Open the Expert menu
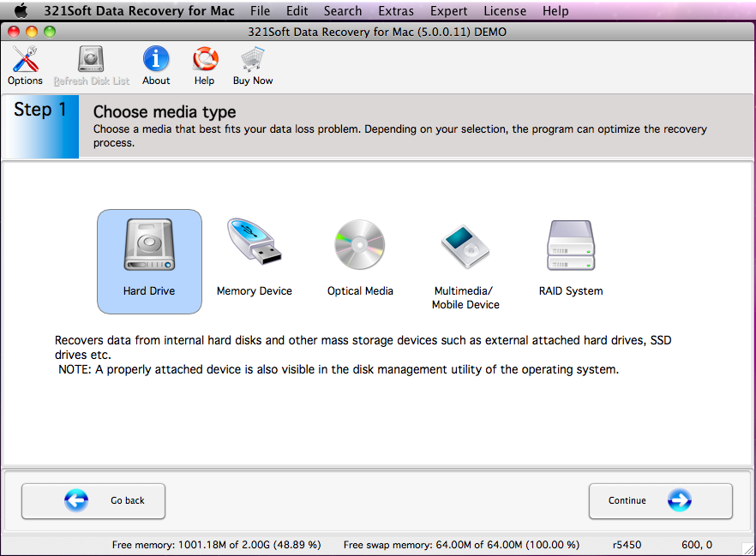 [x=448, y=10]
